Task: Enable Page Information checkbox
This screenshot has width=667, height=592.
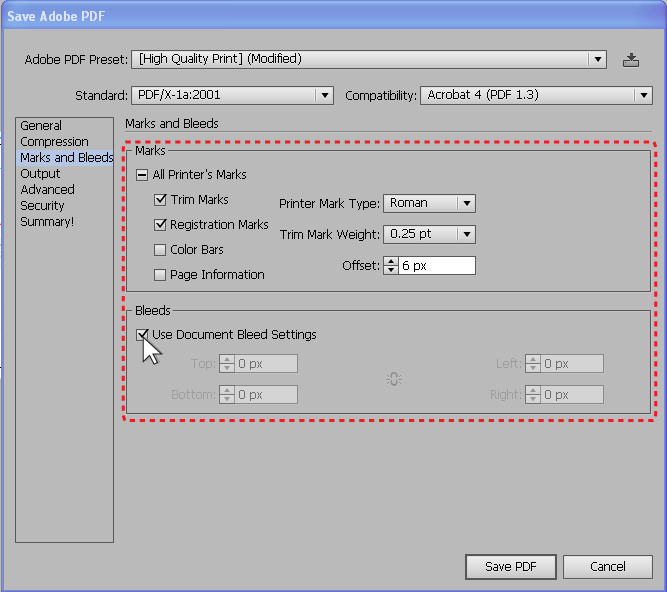Action: pyautogui.click(x=160, y=275)
